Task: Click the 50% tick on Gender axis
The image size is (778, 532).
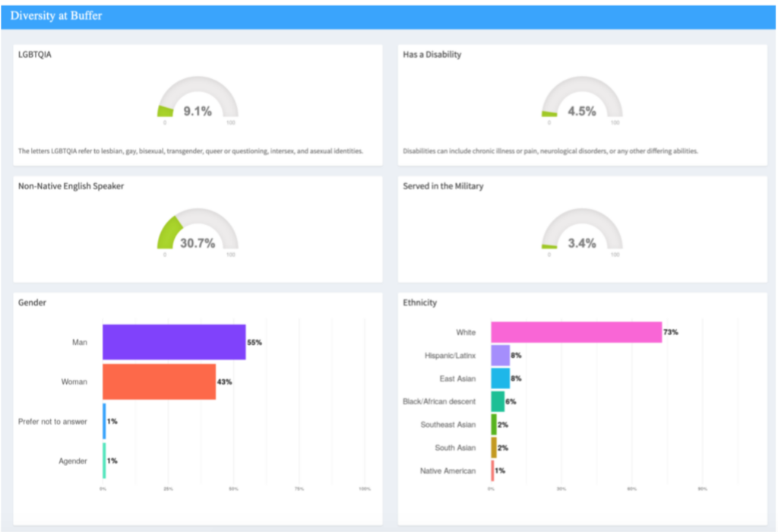Action: pyautogui.click(x=234, y=489)
